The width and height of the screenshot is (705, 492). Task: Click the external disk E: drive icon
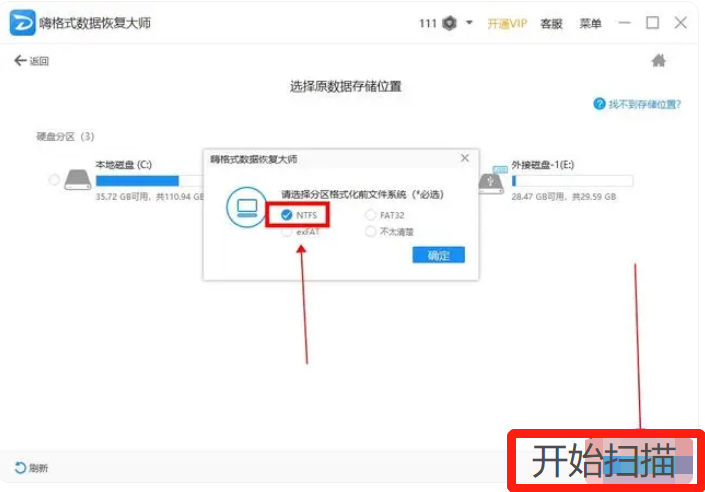[x=490, y=181]
